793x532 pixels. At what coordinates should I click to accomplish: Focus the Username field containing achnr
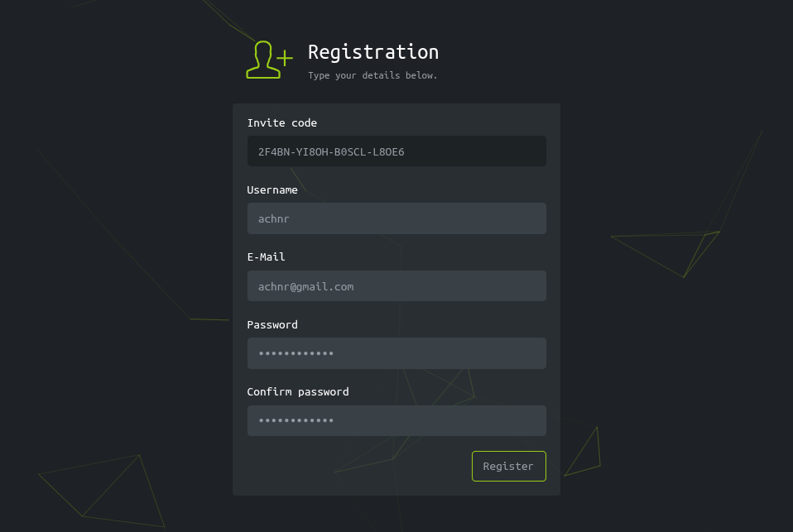click(396, 218)
